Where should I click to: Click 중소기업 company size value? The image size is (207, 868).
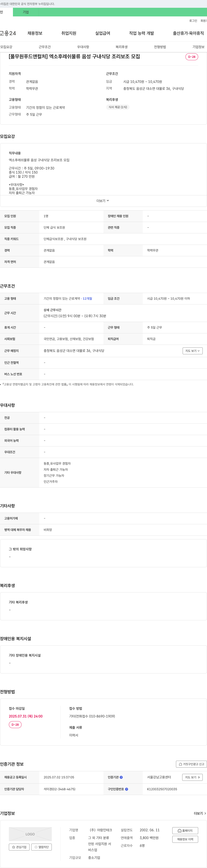(x=94, y=858)
